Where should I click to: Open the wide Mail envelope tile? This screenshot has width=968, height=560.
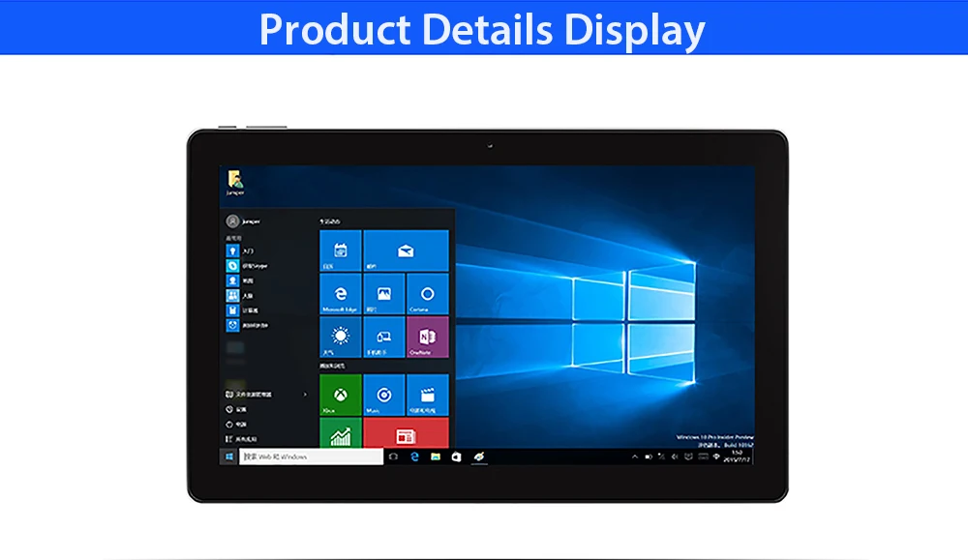click(406, 251)
